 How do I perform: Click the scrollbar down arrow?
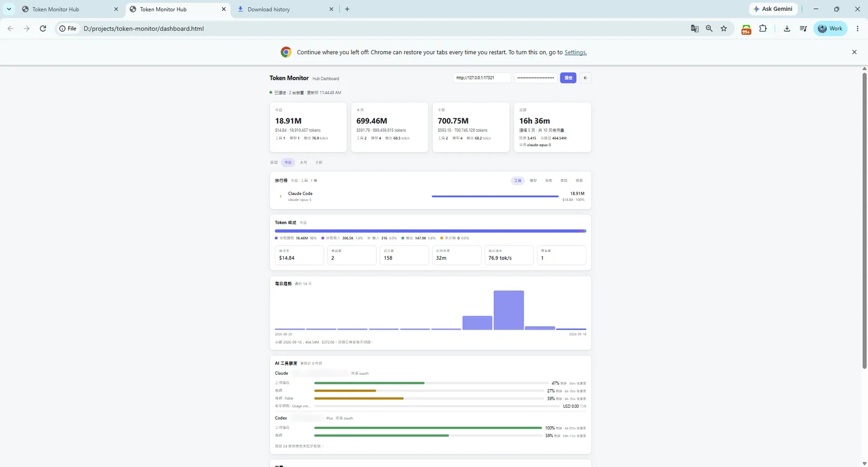tap(865, 463)
